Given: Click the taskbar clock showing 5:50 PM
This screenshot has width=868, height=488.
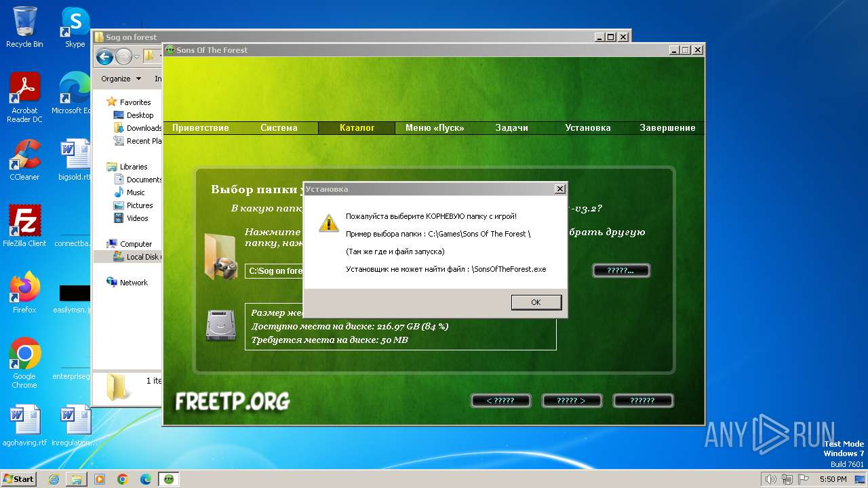Looking at the screenshot, I should click(x=833, y=479).
